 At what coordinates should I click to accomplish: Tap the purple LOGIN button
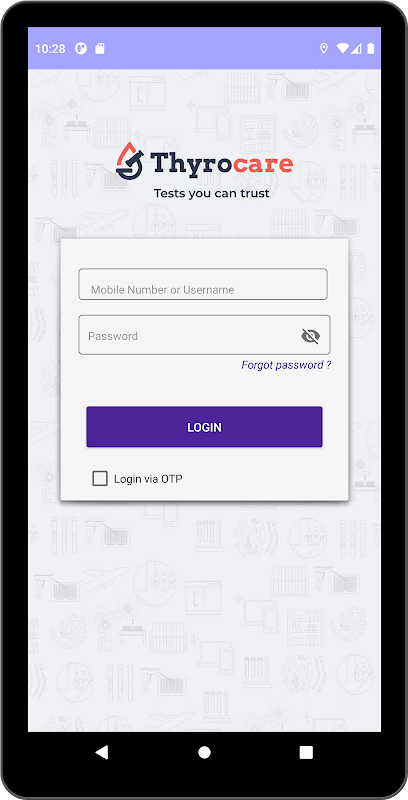[x=205, y=427]
